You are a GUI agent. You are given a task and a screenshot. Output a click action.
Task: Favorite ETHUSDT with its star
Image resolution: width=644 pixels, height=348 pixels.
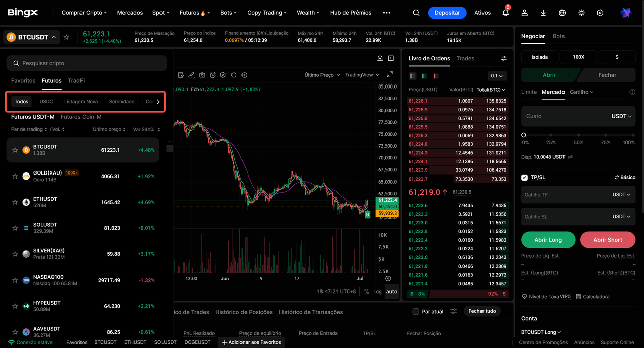(15, 202)
